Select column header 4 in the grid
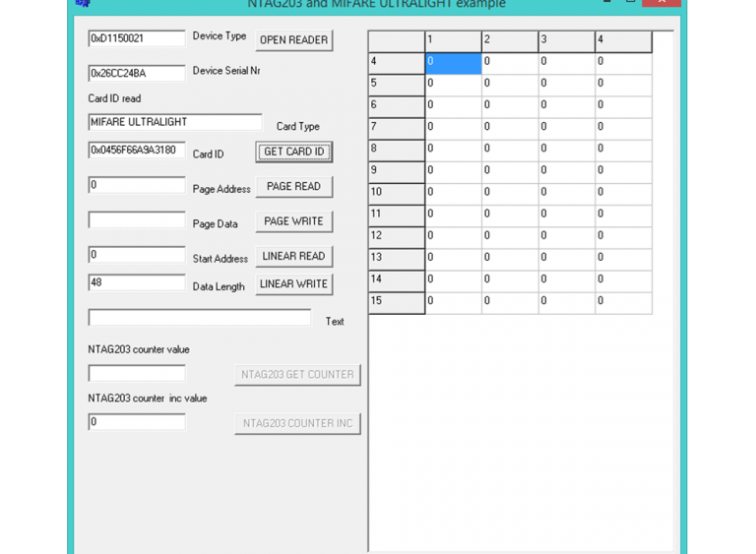 [x=623, y=41]
